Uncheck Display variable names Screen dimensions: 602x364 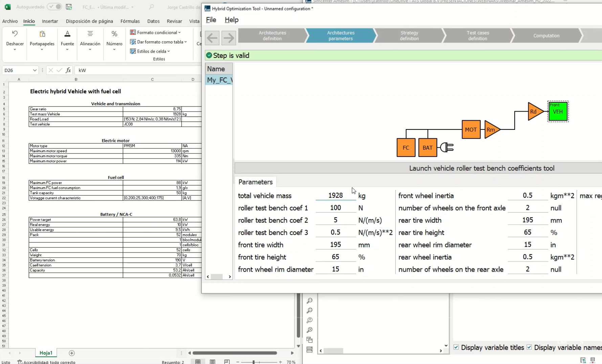tap(530, 347)
